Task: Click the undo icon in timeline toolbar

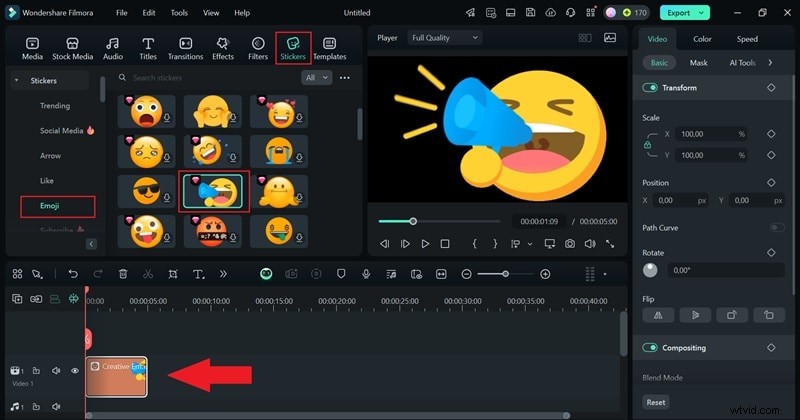Action: pos(73,274)
